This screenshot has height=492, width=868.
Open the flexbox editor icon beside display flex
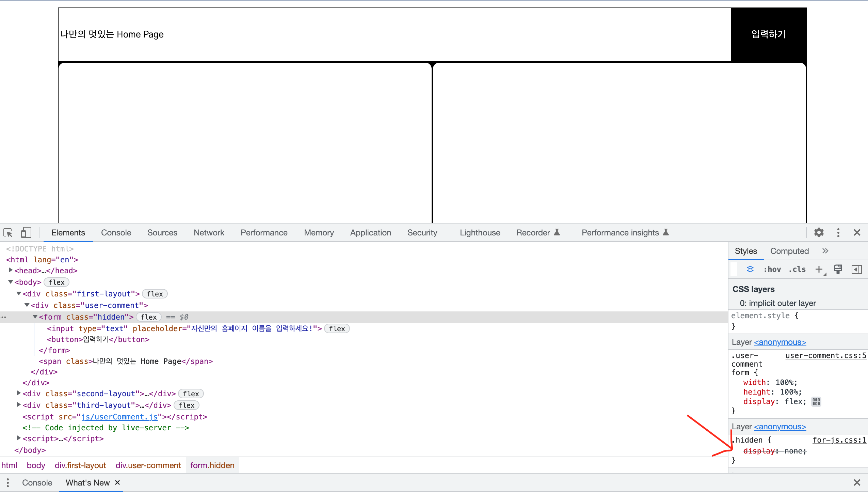[816, 402]
